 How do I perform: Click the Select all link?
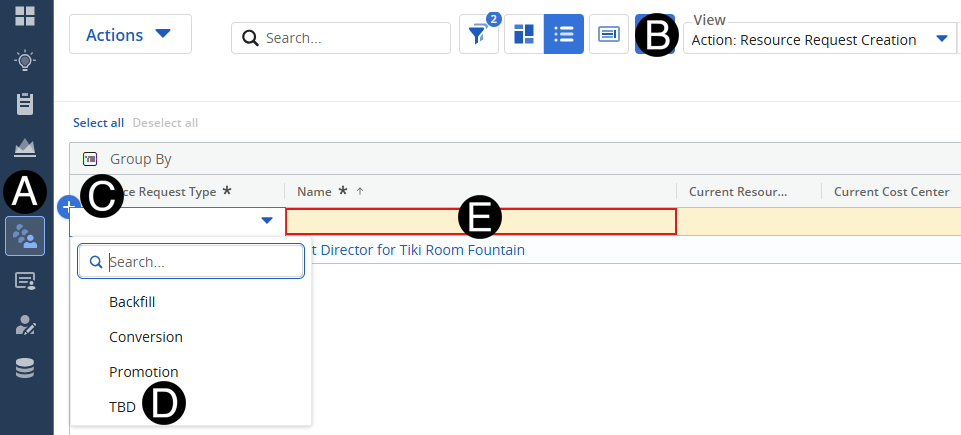pos(98,123)
